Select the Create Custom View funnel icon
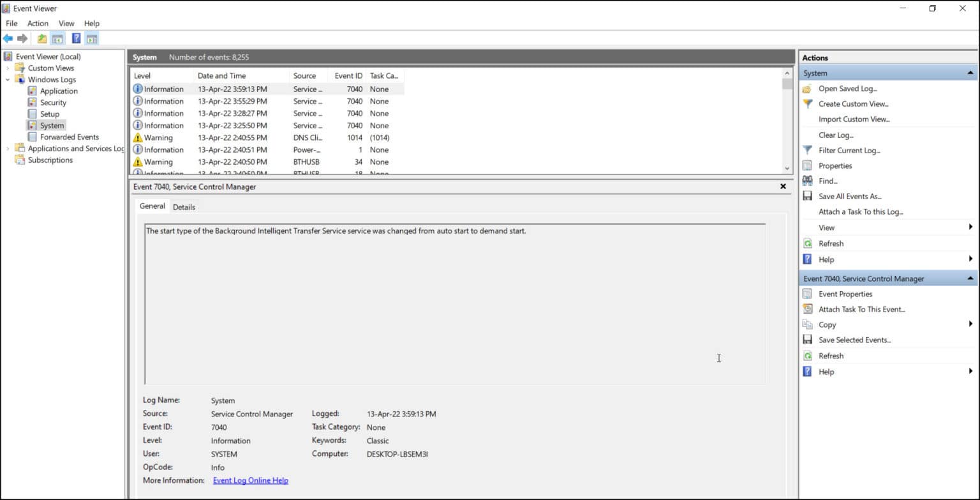Viewport: 980px width, 500px height. pos(806,103)
